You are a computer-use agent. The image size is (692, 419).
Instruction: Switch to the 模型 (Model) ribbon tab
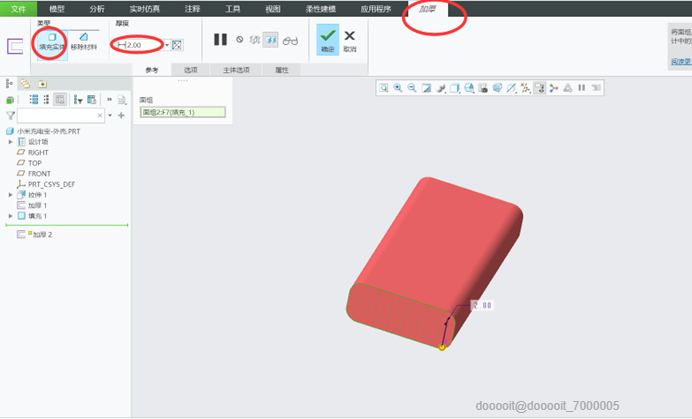coord(57,9)
